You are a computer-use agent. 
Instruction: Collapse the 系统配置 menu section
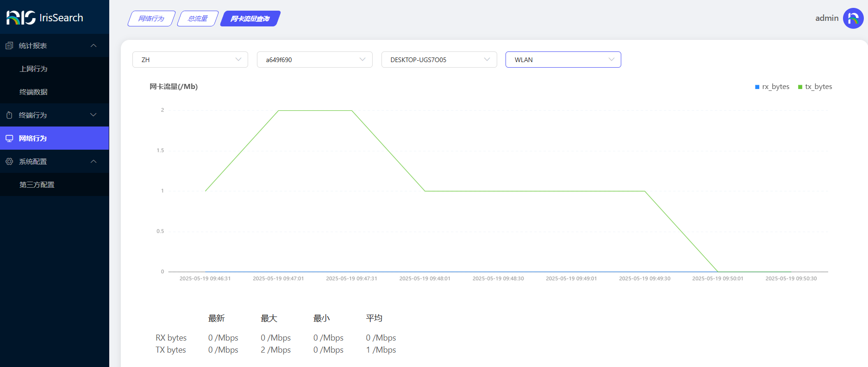[94, 161]
